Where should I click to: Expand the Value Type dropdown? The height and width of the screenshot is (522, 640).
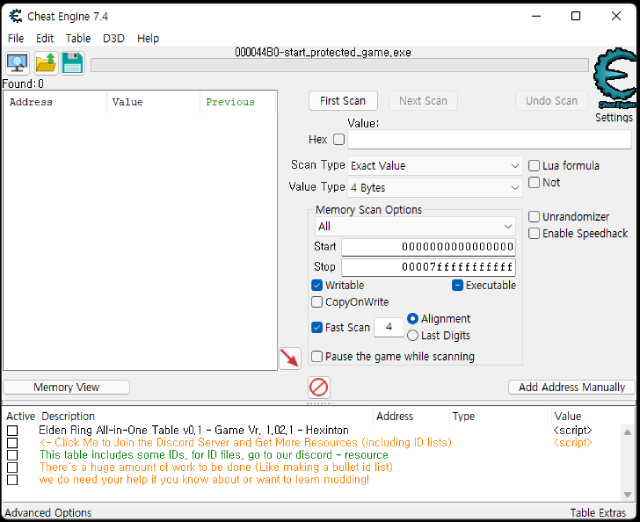click(435, 188)
